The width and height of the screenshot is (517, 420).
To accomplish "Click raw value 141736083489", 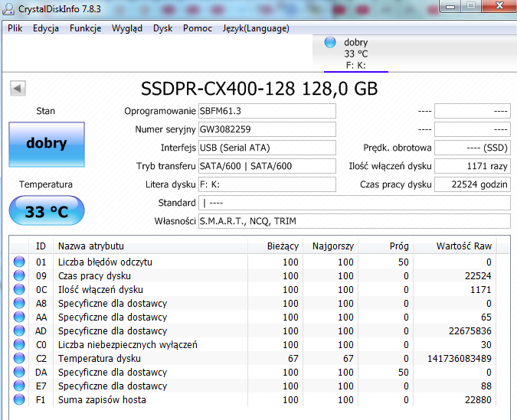I will [460, 358].
